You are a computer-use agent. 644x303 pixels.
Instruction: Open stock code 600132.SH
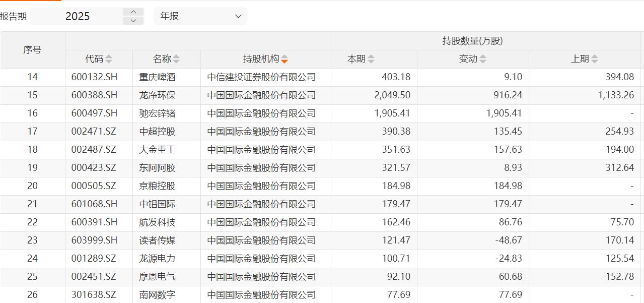click(x=94, y=77)
